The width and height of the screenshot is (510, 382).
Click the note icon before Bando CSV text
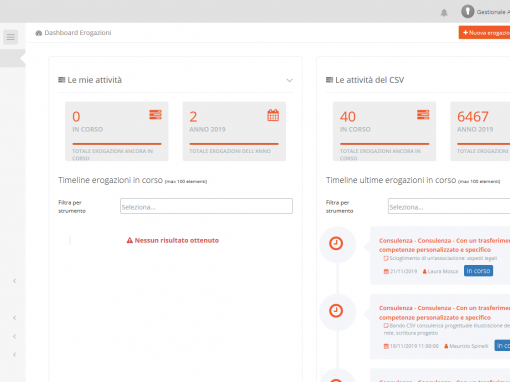(x=386, y=326)
